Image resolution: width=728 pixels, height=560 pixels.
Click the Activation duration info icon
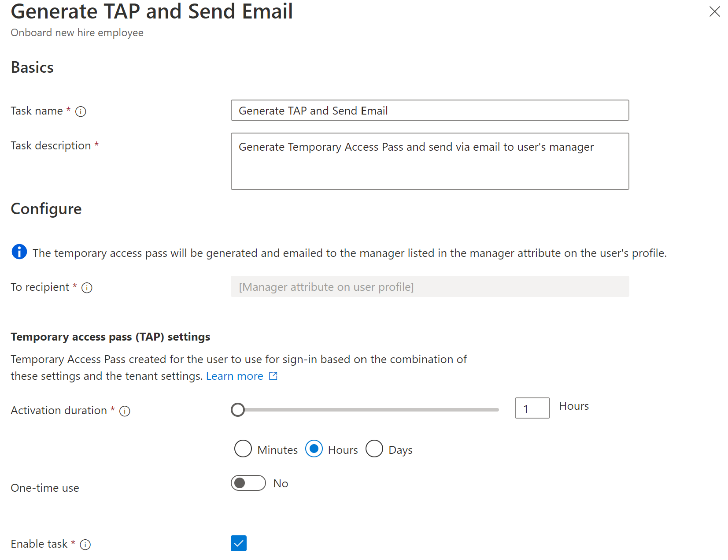[x=125, y=411]
